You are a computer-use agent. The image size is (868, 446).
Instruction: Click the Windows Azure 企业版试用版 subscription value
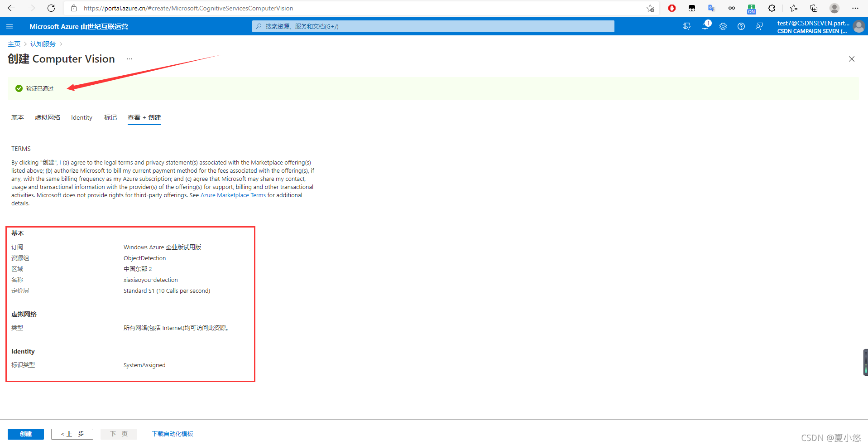point(162,247)
